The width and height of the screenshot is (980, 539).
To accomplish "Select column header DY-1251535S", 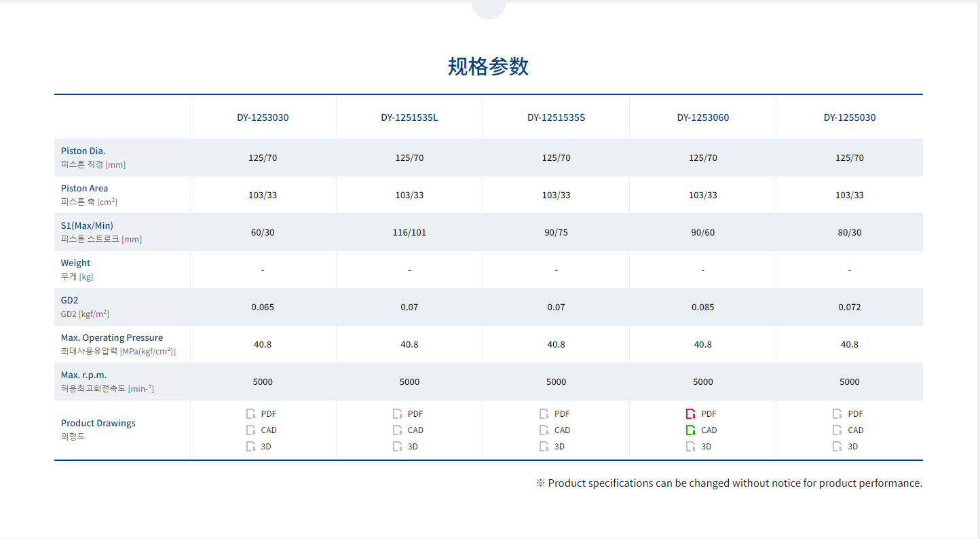I will [x=556, y=117].
